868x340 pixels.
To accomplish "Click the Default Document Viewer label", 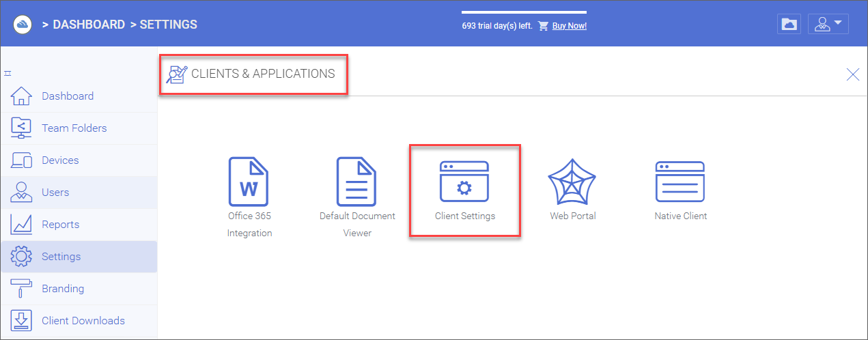I will (x=357, y=225).
